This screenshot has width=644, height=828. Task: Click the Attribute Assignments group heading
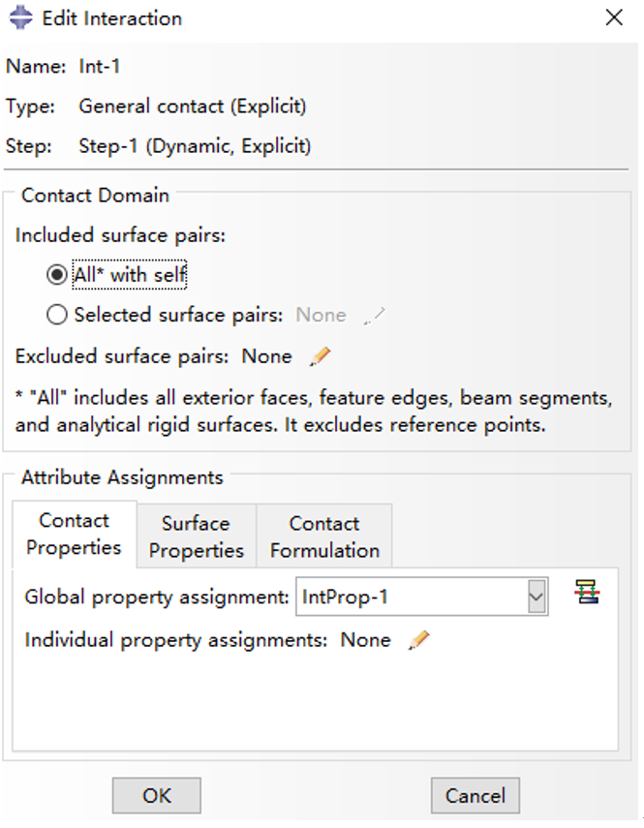click(122, 477)
